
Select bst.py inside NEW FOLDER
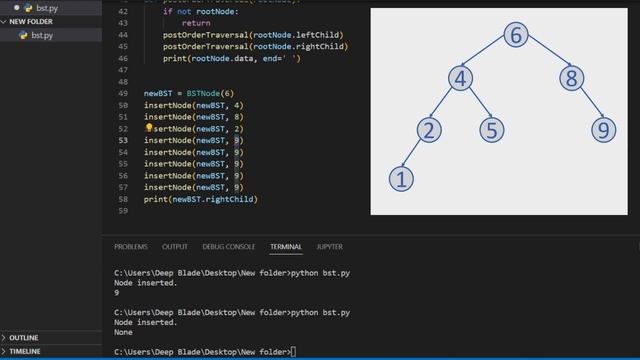(x=42, y=36)
